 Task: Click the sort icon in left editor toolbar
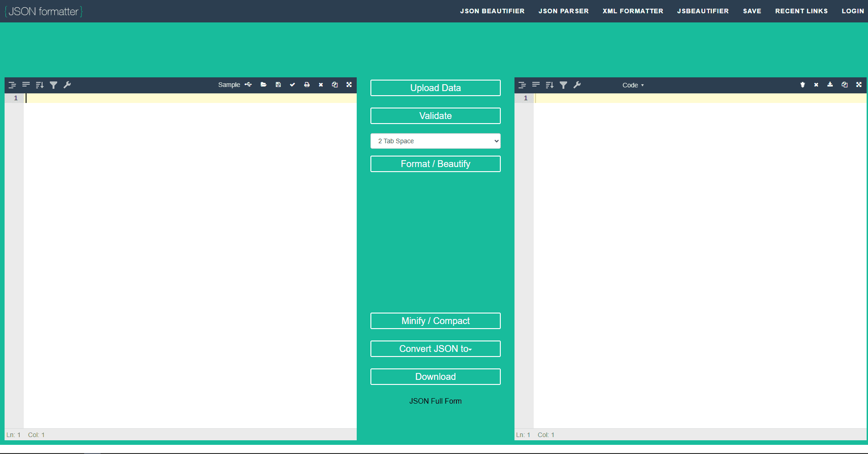click(40, 85)
